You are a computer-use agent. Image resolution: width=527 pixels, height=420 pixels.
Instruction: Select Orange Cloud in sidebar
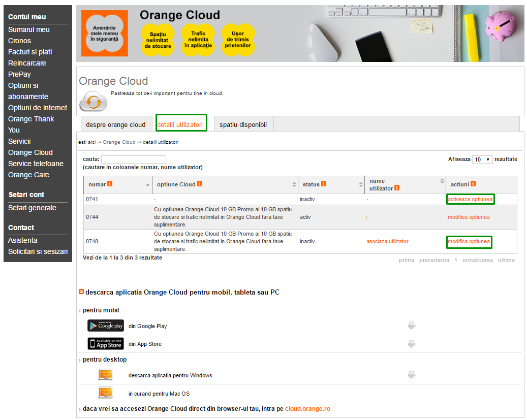point(30,152)
